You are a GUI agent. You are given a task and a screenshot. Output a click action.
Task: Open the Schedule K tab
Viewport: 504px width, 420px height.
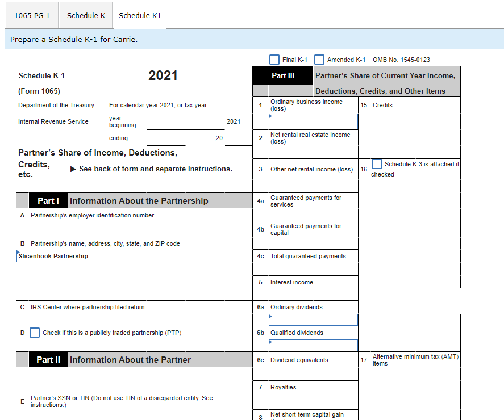(86, 15)
